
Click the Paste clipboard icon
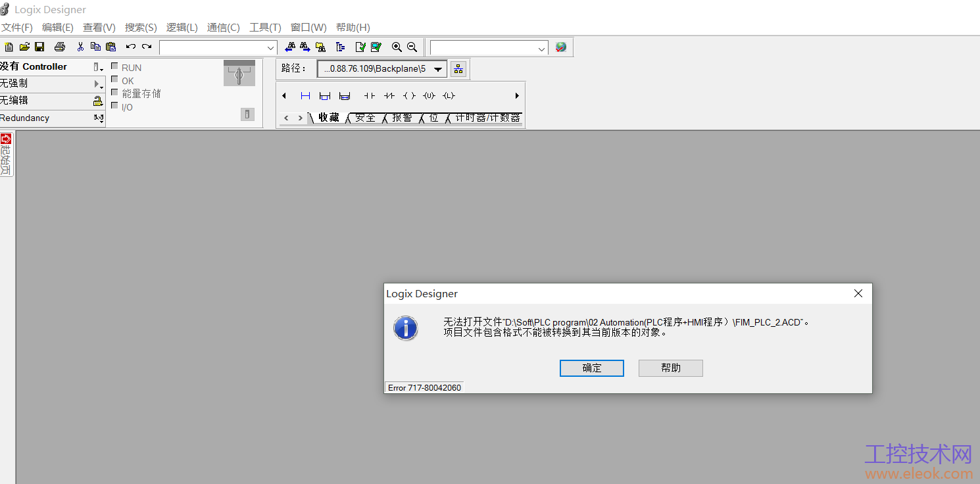coord(110,47)
